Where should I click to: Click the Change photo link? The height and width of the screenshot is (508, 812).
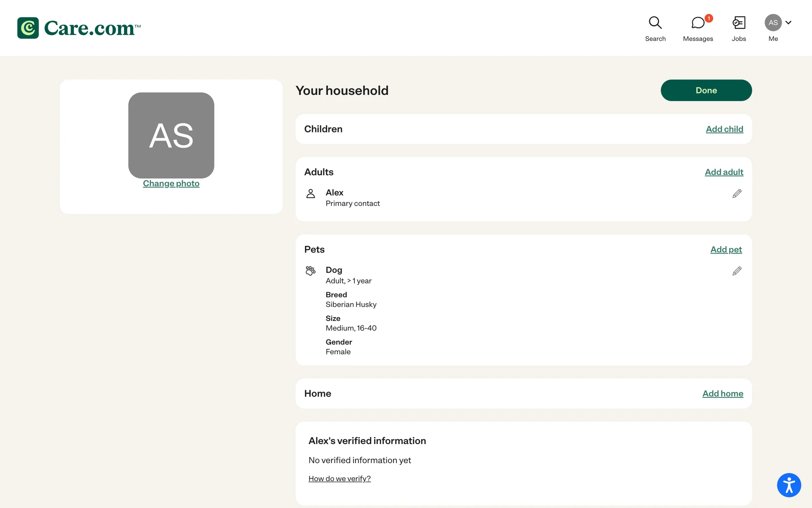171,184
